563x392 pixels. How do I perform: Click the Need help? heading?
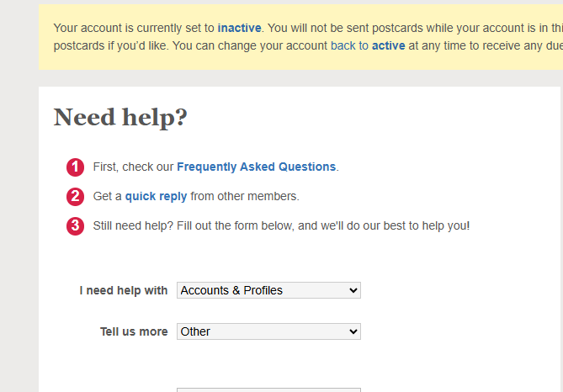120,118
